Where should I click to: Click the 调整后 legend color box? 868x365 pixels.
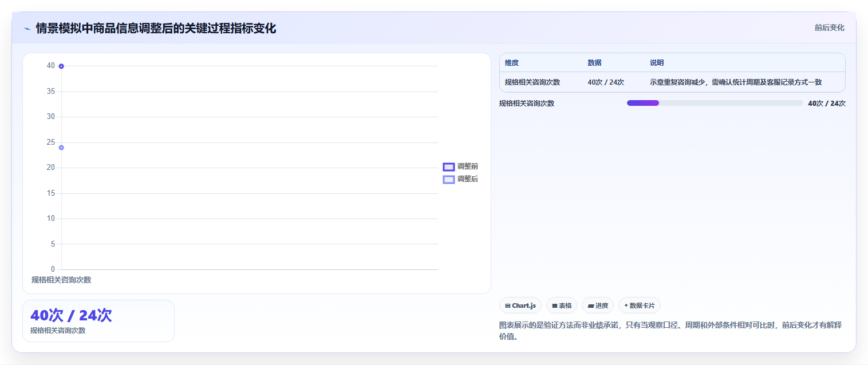[449, 179]
